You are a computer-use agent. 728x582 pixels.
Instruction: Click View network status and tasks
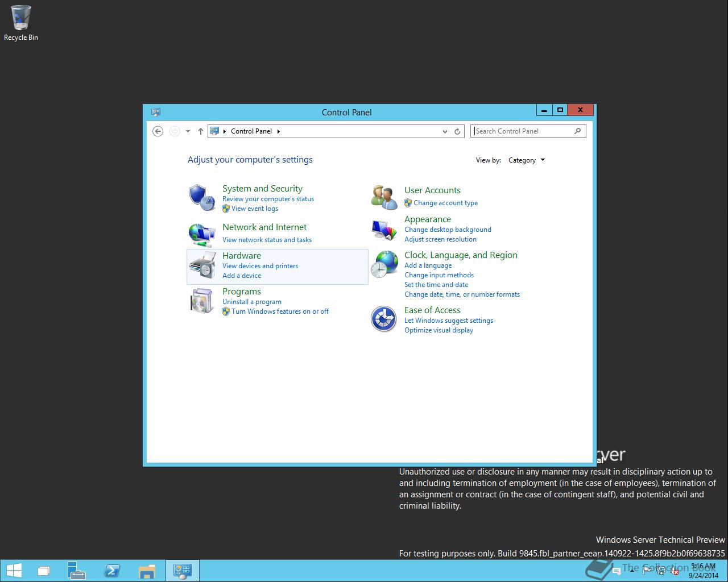267,240
